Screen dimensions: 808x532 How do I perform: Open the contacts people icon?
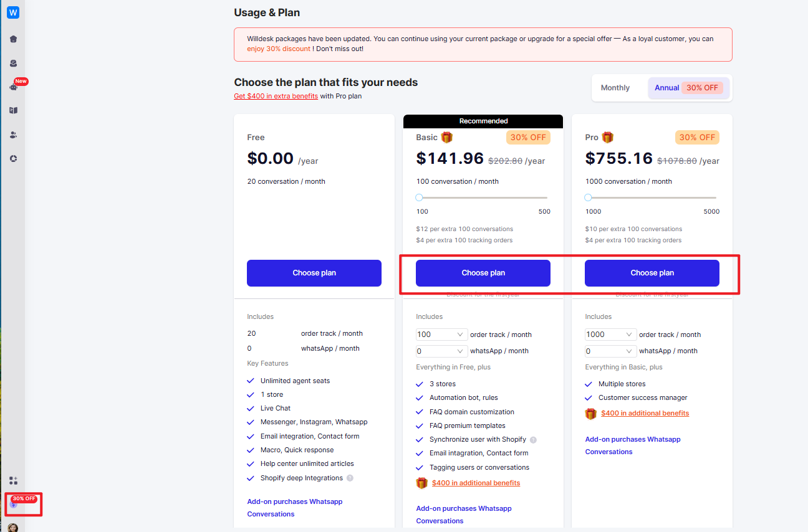tap(13, 135)
